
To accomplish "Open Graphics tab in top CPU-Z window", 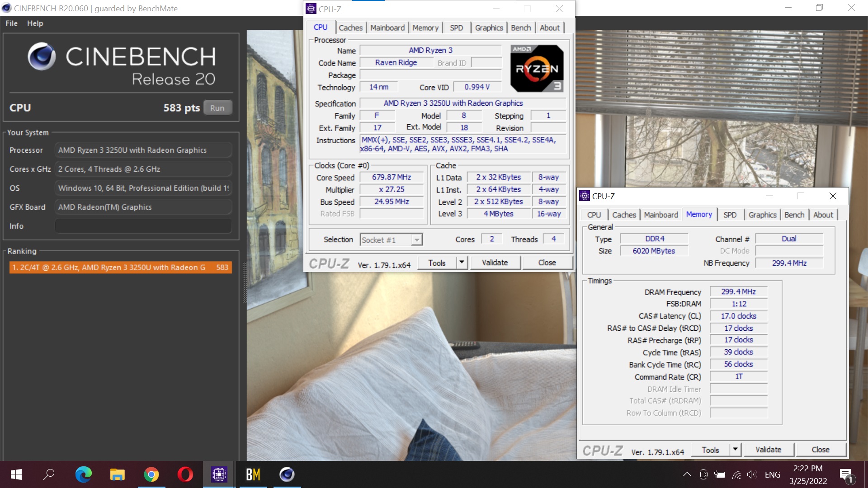I will 489,28.
